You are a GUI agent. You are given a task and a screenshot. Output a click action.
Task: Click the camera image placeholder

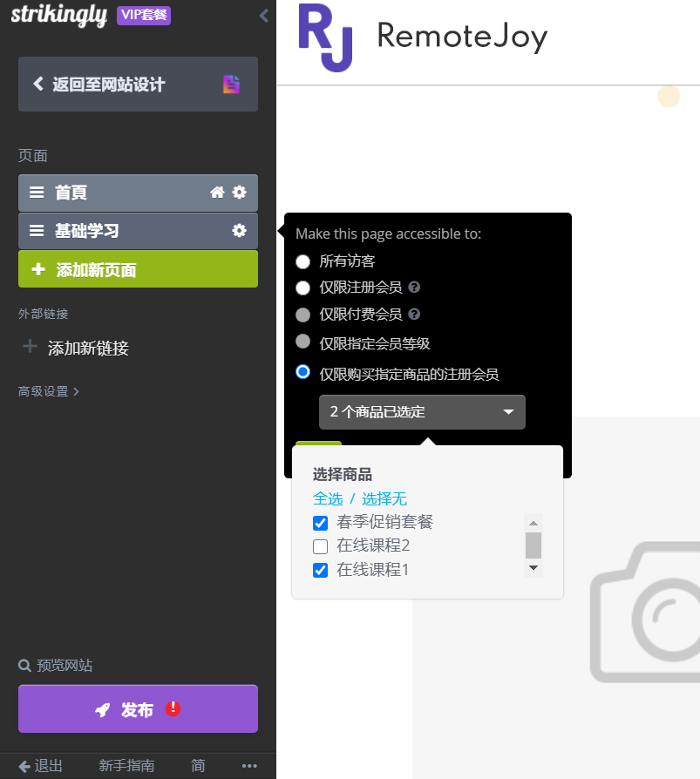645,612
